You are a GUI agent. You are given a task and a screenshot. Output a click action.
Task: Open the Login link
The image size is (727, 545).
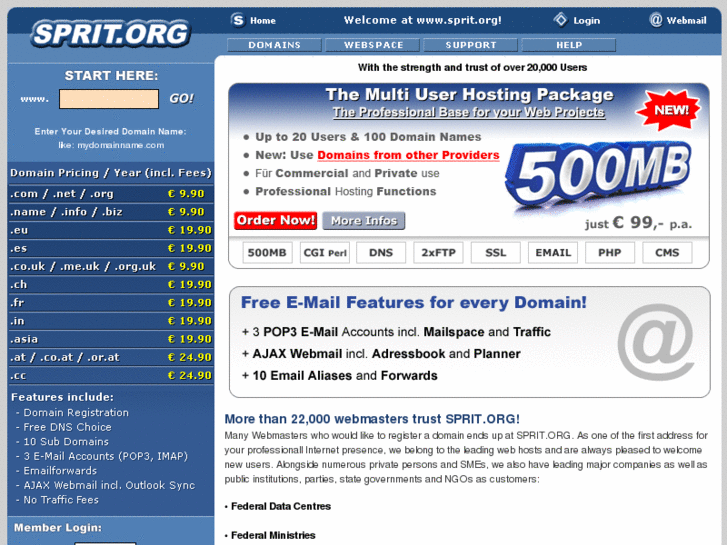pos(587,20)
